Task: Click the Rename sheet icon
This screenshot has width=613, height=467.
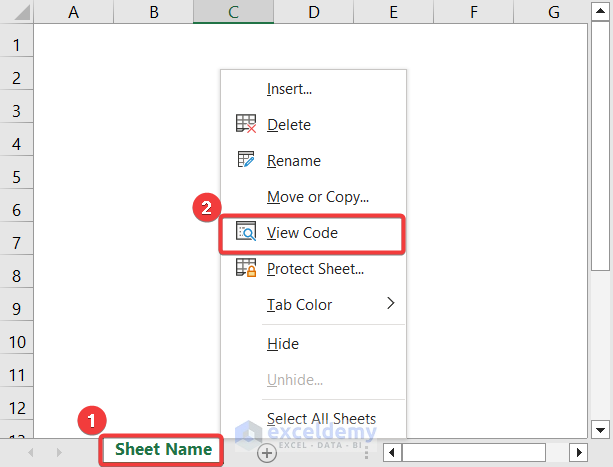Action: click(x=246, y=161)
